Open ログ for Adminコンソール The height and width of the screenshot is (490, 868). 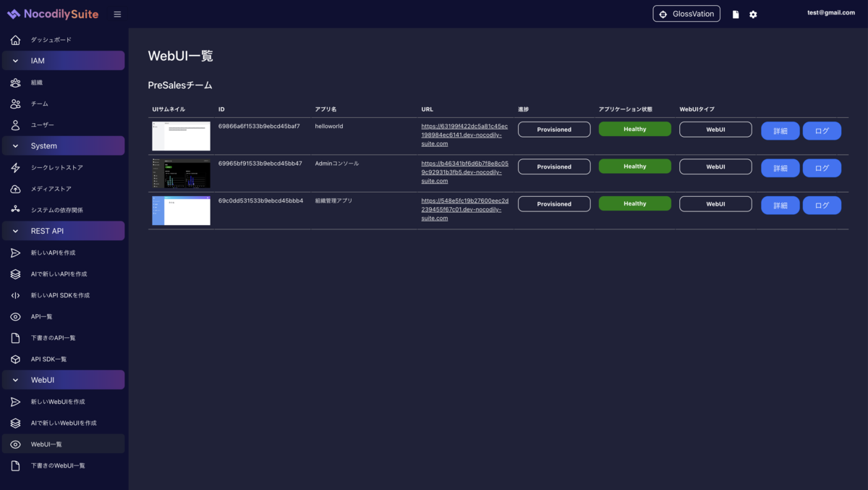(822, 168)
